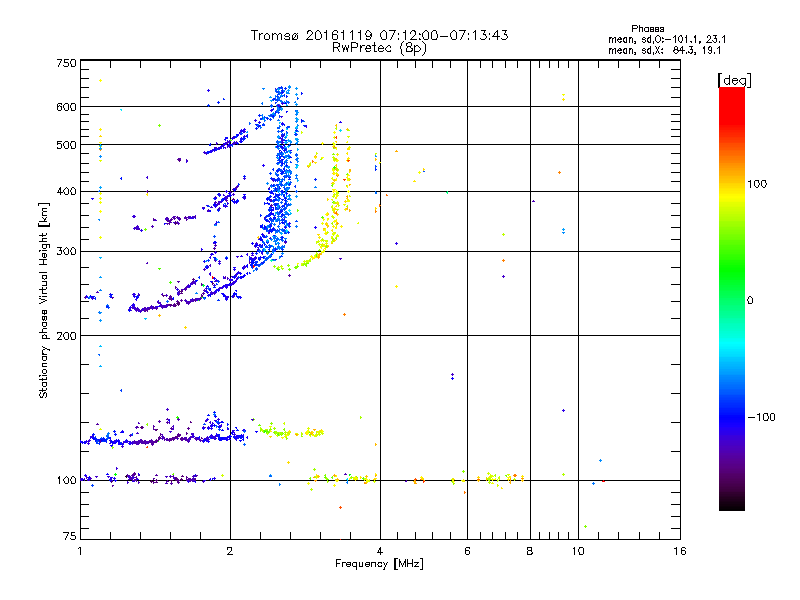The height and width of the screenshot is (600, 800).
Task: Click the 'RwPretec (8p)' subtitle
Action: [x=379, y=48]
